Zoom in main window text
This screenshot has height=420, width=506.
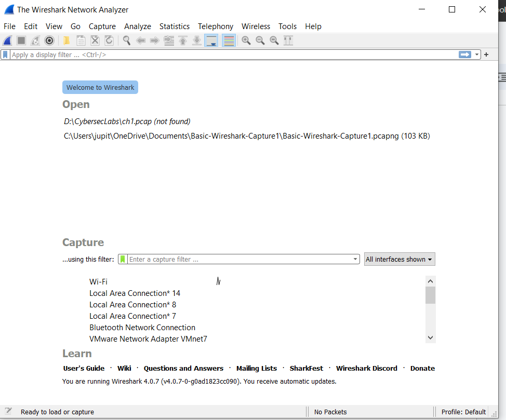tap(246, 40)
